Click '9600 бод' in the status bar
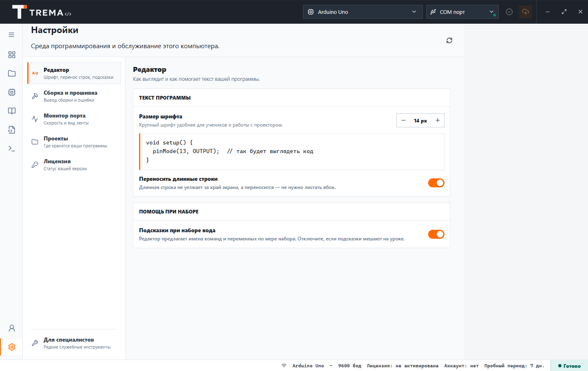This screenshot has width=588, height=371. click(349, 366)
